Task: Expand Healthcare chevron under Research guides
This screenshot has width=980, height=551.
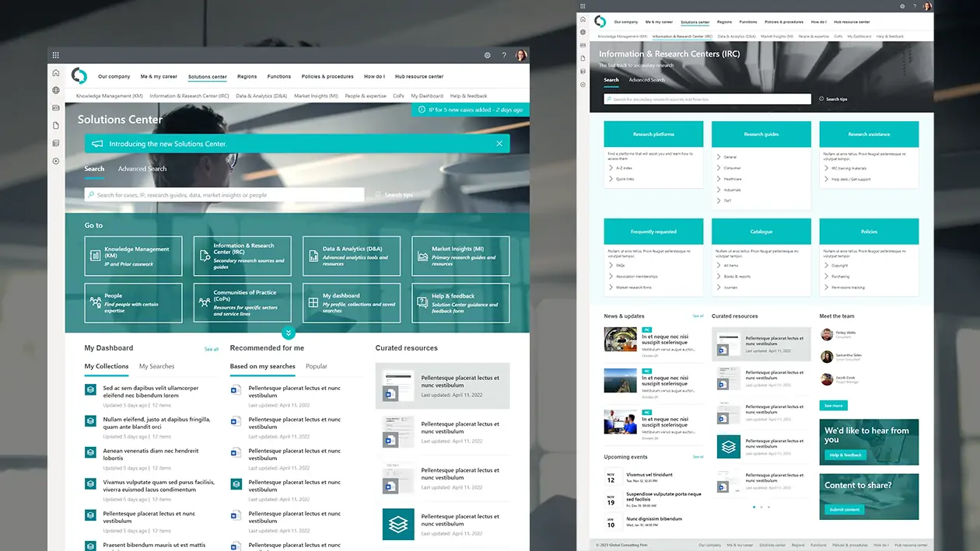Action: (x=719, y=179)
